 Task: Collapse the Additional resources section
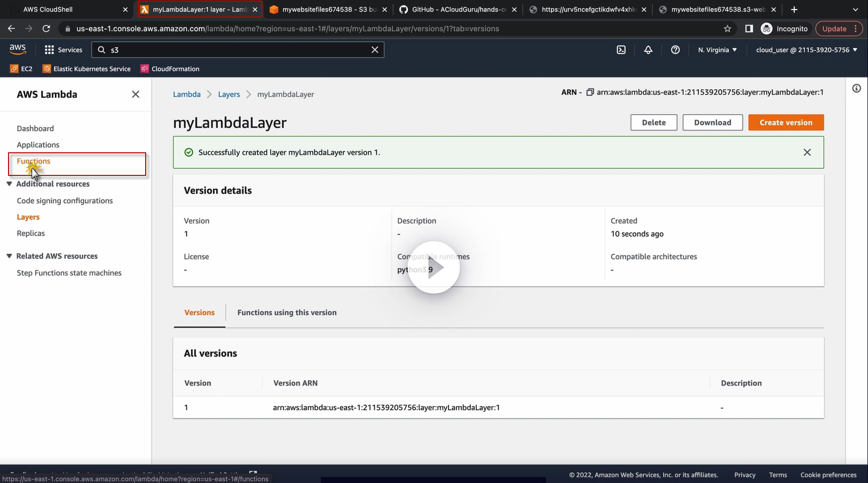pos(9,184)
